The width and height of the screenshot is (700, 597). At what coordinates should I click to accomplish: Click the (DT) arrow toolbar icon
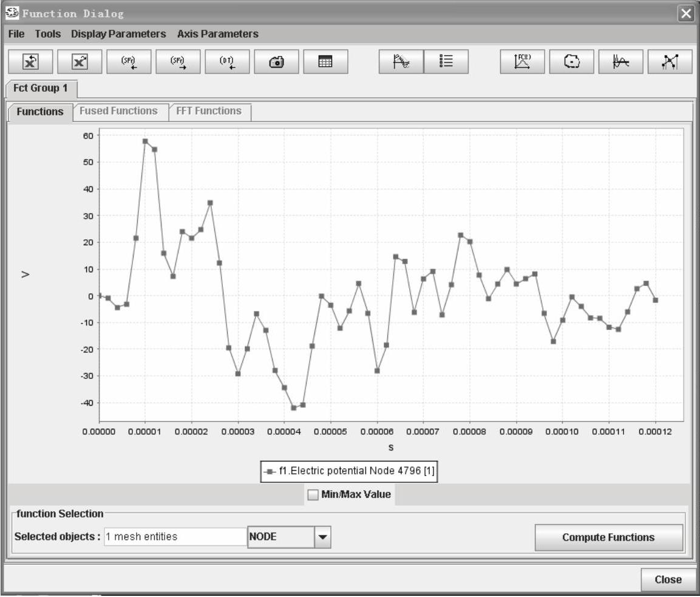(227, 61)
